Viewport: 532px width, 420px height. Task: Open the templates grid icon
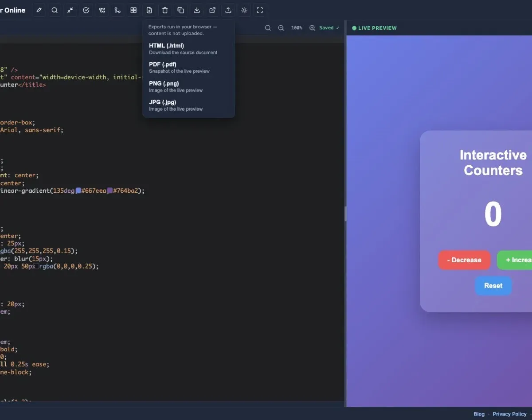coord(133,10)
